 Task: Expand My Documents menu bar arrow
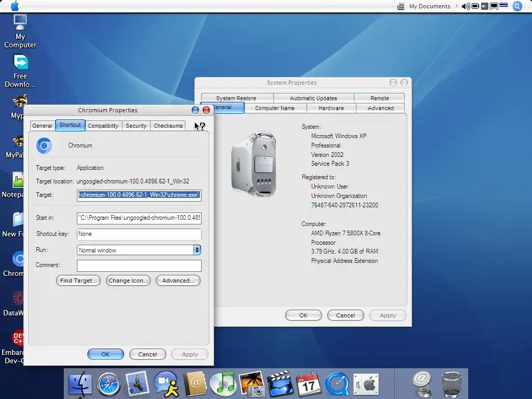[456, 6]
